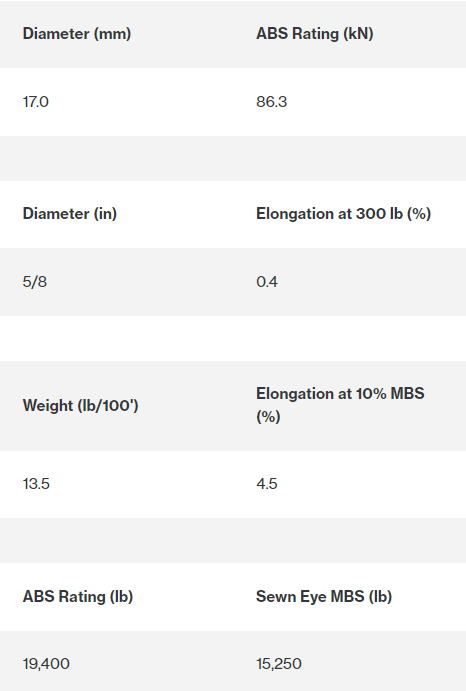Select the 86.3 kN rating value
The image size is (466, 691).
coord(272,102)
